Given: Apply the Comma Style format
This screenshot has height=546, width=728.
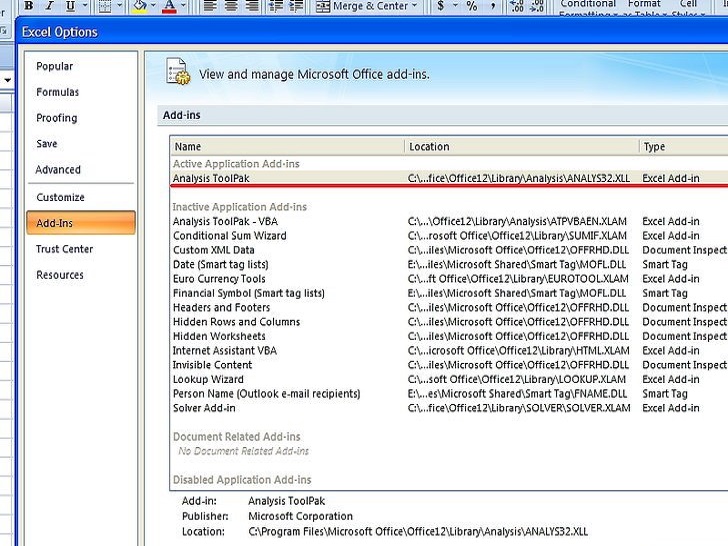Looking at the screenshot, I should coord(493,6).
